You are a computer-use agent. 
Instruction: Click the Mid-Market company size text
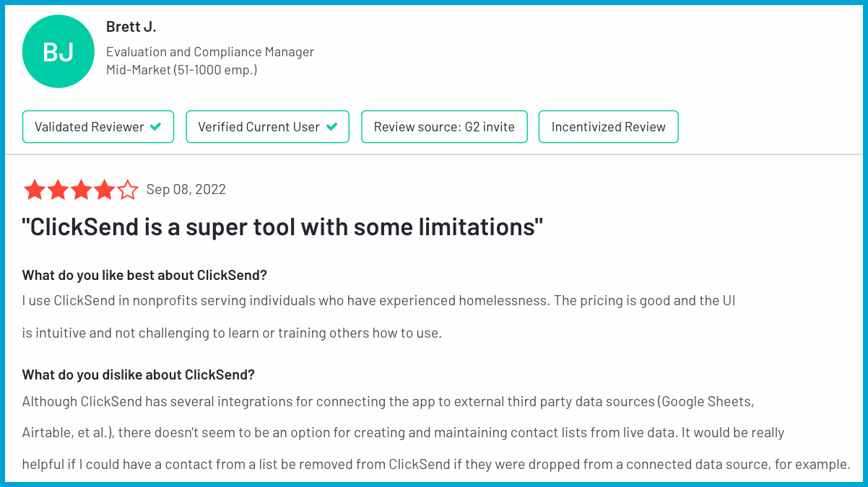(181, 70)
